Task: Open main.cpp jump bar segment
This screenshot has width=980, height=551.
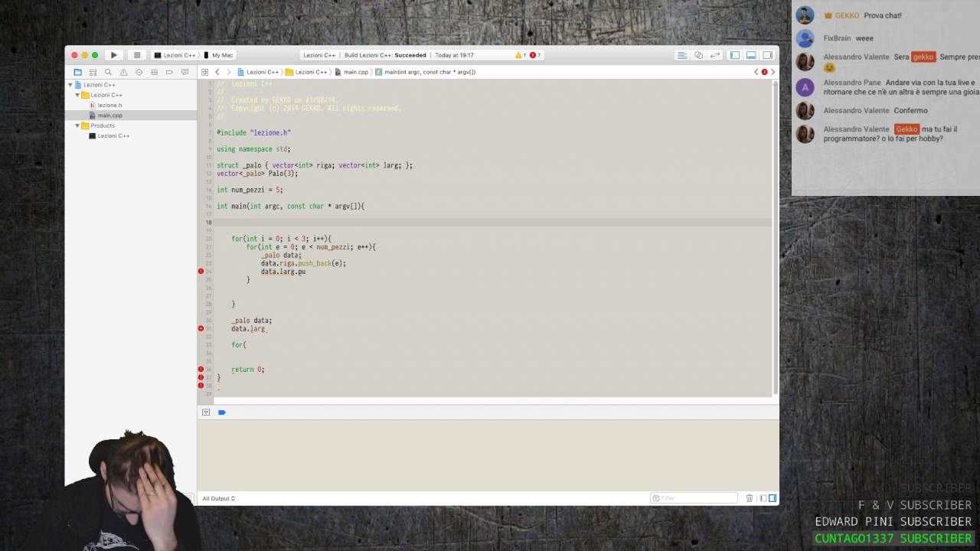Action: pos(351,72)
